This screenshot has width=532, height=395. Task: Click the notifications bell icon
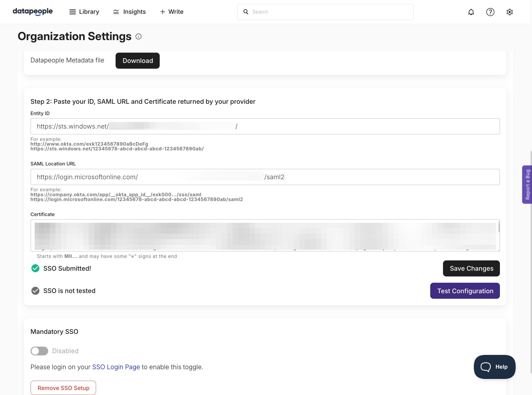tap(471, 12)
